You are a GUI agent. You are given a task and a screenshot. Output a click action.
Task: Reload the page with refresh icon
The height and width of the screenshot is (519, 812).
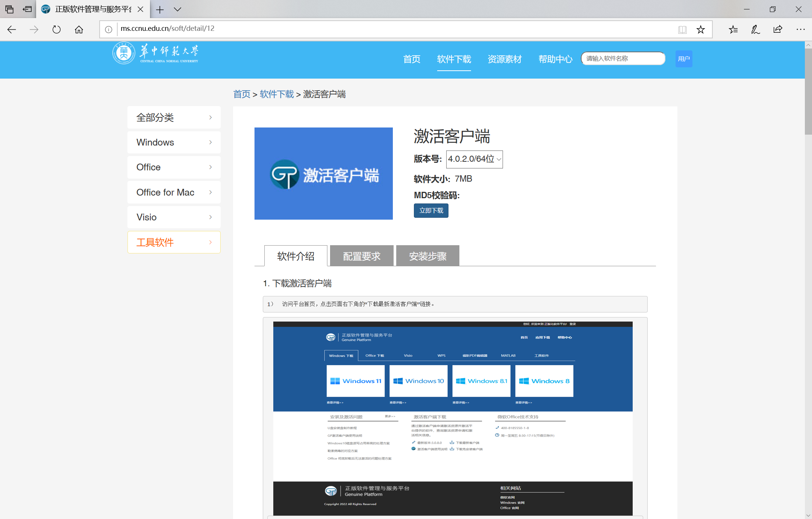(56, 30)
